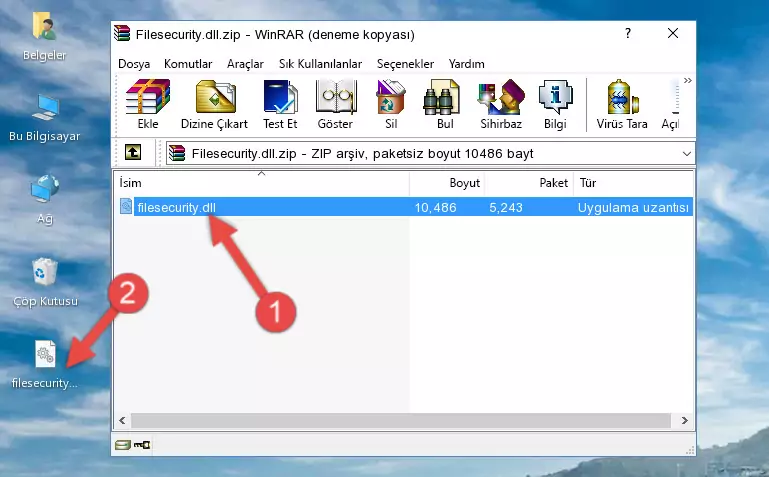Click the 5,243 packed size value

click(x=506, y=208)
